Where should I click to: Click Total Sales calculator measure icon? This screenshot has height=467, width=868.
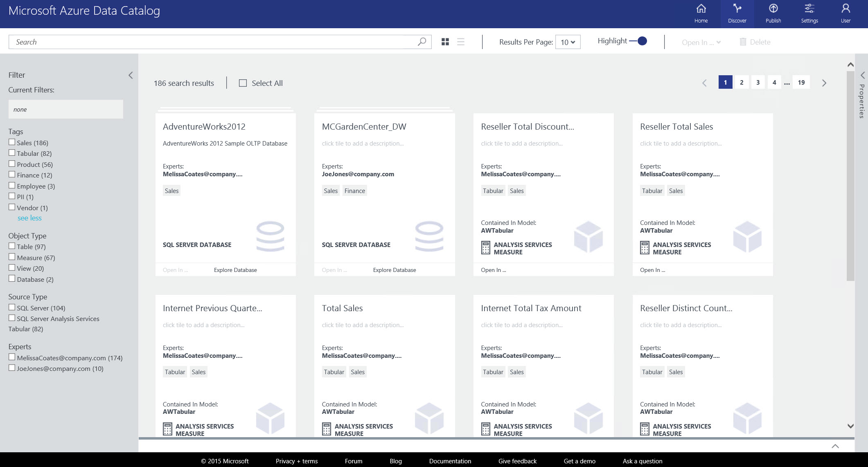[326, 429]
